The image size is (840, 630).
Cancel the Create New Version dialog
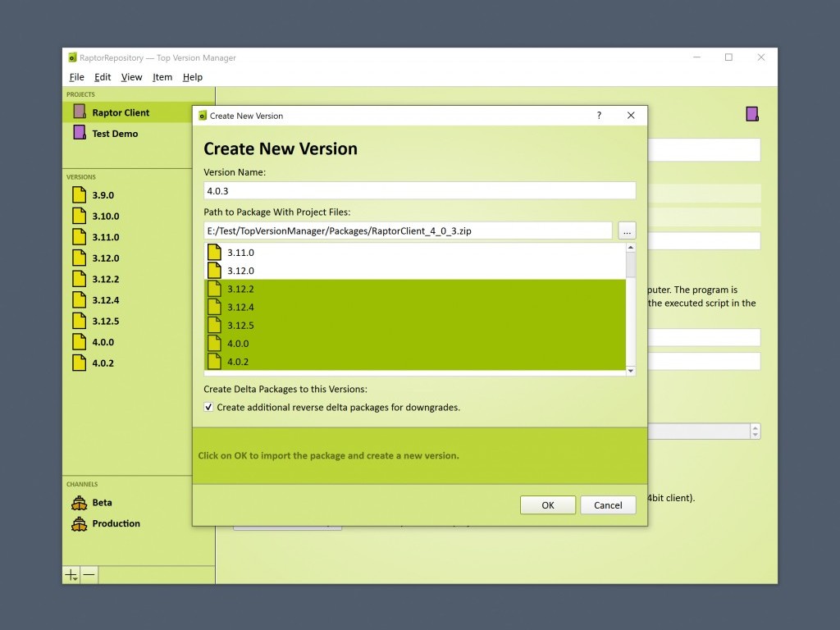607,505
